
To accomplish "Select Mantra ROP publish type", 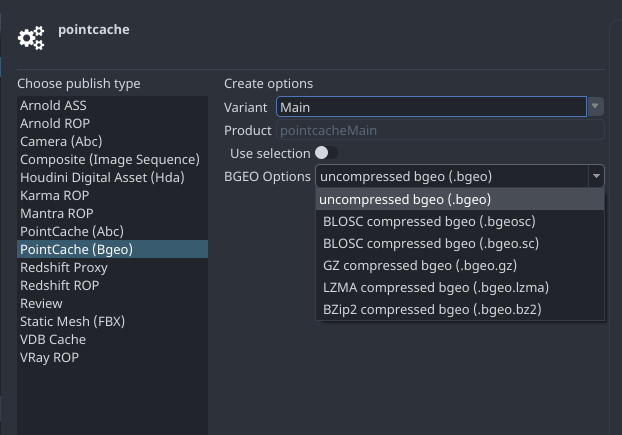I will pyautogui.click(x=112, y=213).
